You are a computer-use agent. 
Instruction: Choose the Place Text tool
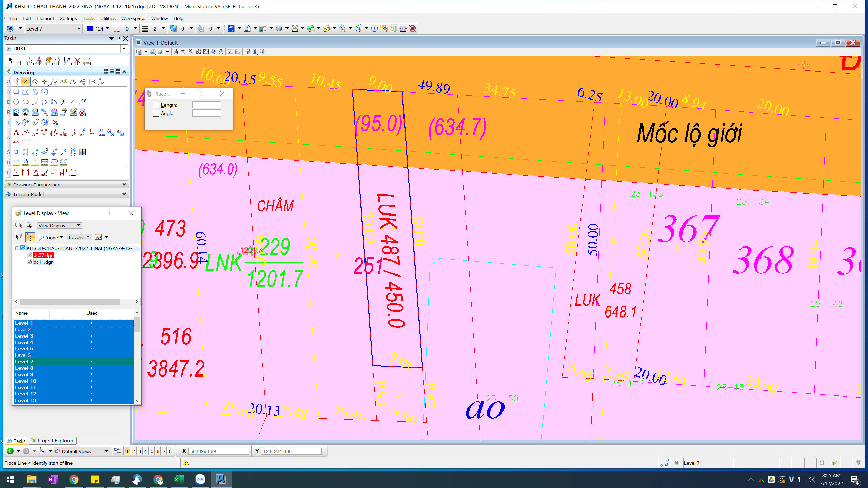[16, 132]
